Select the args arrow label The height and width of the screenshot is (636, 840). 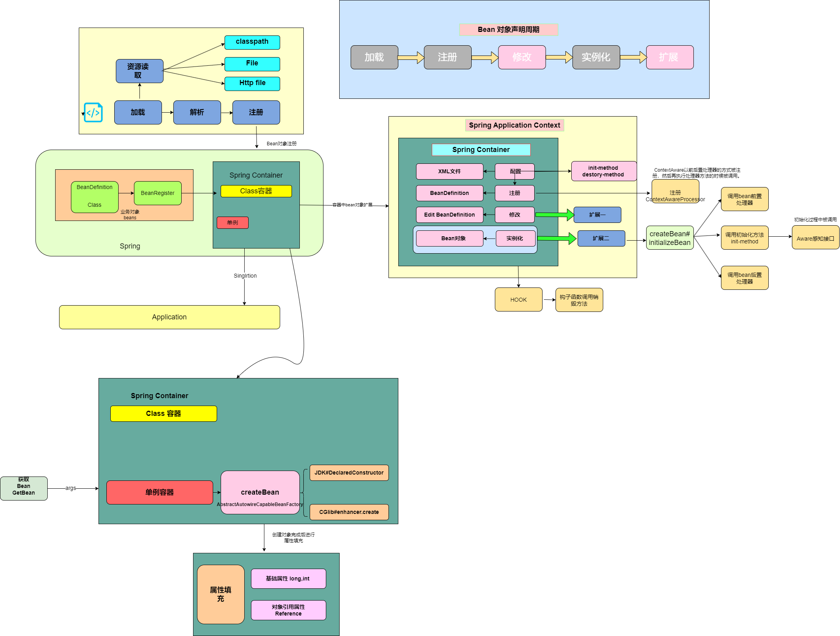(71, 488)
